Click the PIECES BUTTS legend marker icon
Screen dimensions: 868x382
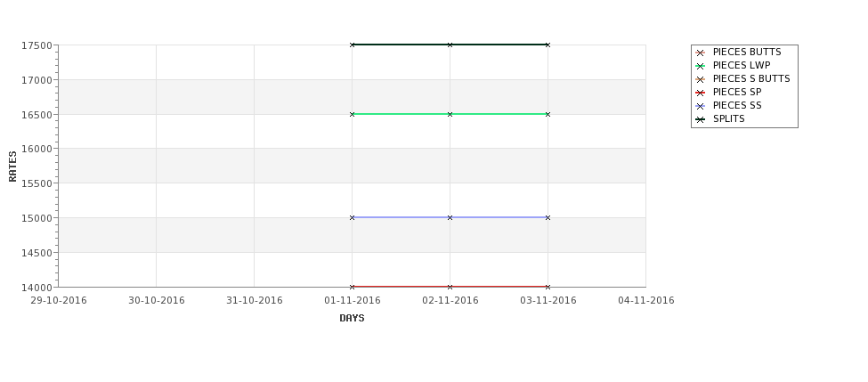(700, 53)
